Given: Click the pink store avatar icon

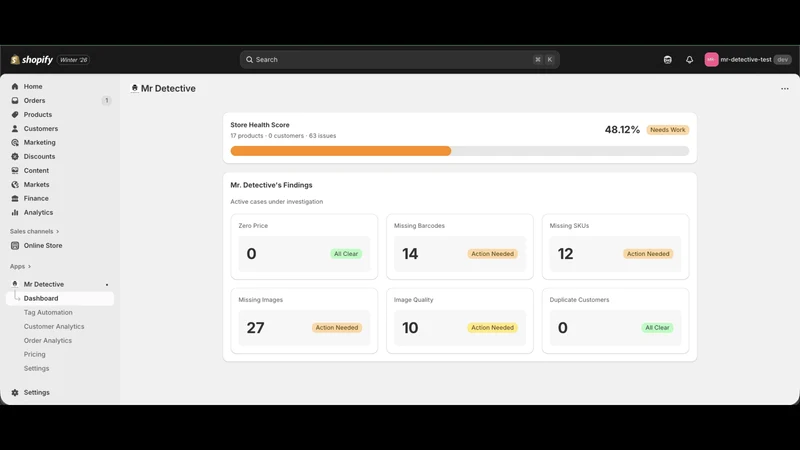Looking at the screenshot, I should point(711,60).
